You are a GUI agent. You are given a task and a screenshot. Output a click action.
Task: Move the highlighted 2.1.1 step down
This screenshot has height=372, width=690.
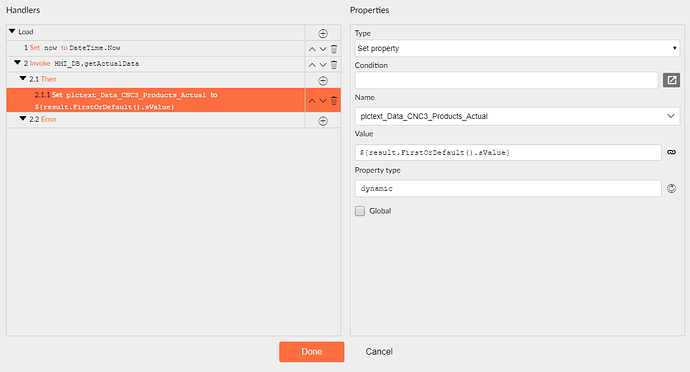click(323, 101)
